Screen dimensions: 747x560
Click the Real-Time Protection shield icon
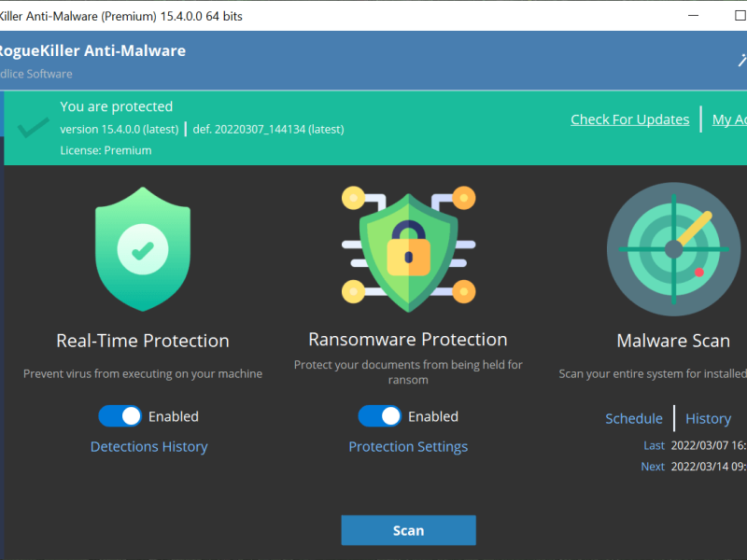(x=143, y=249)
